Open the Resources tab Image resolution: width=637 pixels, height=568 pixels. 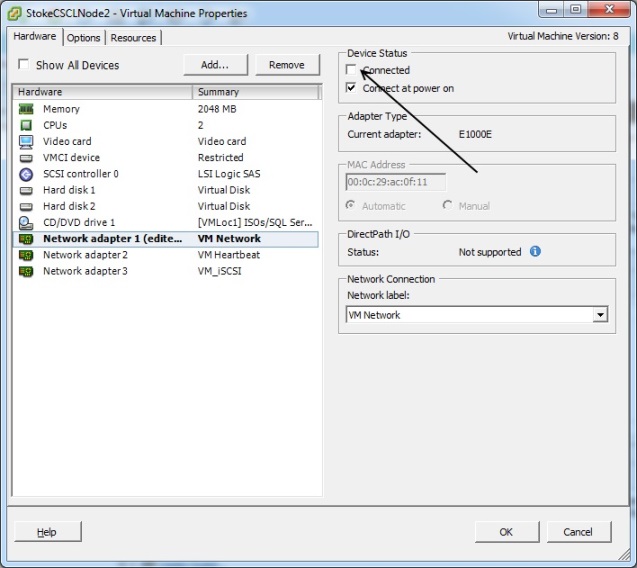pyautogui.click(x=133, y=38)
